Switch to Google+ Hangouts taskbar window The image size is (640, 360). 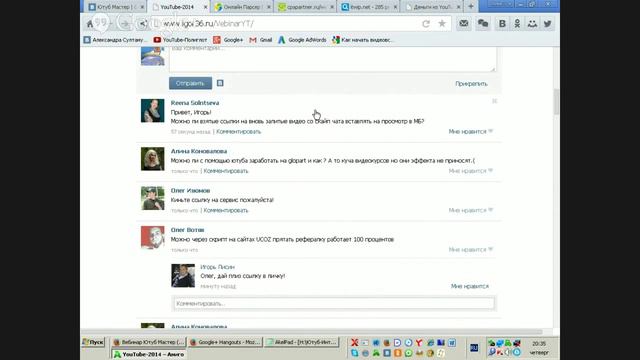point(225,342)
